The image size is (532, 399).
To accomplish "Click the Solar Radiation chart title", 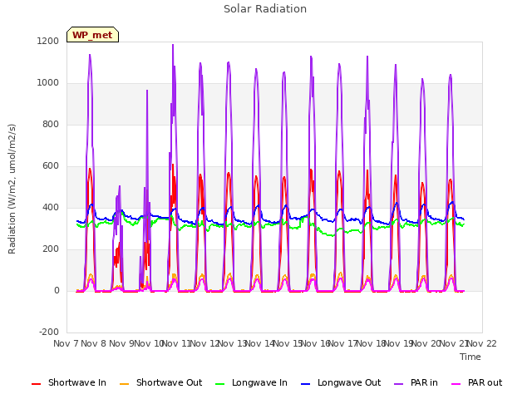I will tap(265, 9).
